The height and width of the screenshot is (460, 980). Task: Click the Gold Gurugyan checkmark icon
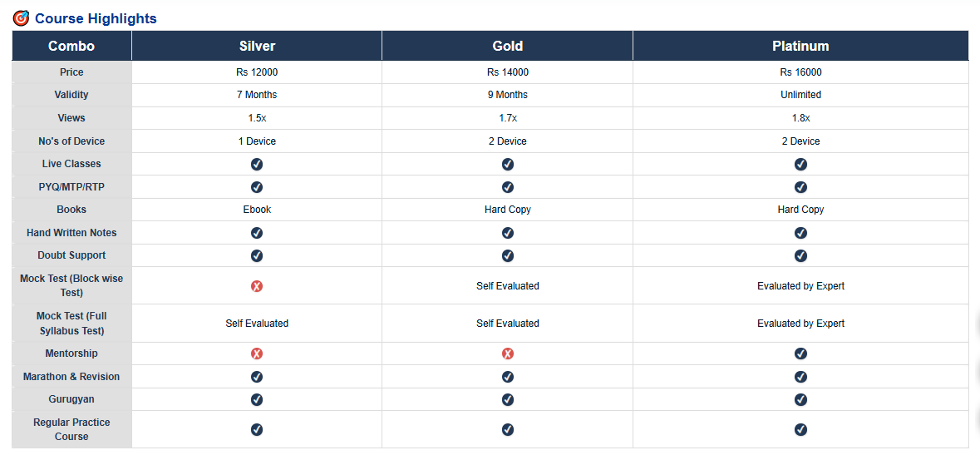point(508,399)
